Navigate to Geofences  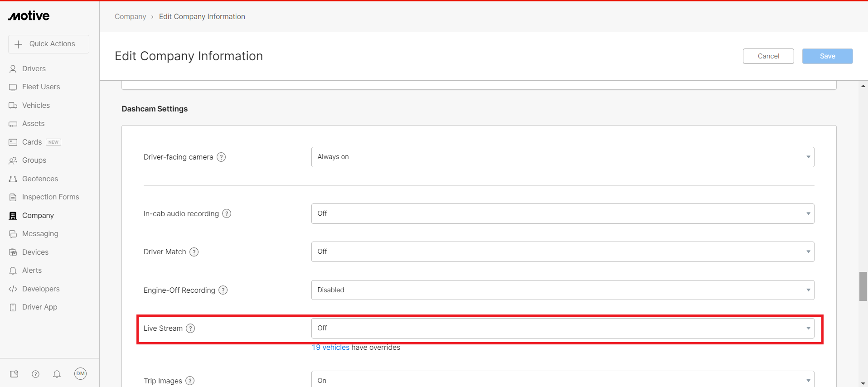(x=40, y=179)
